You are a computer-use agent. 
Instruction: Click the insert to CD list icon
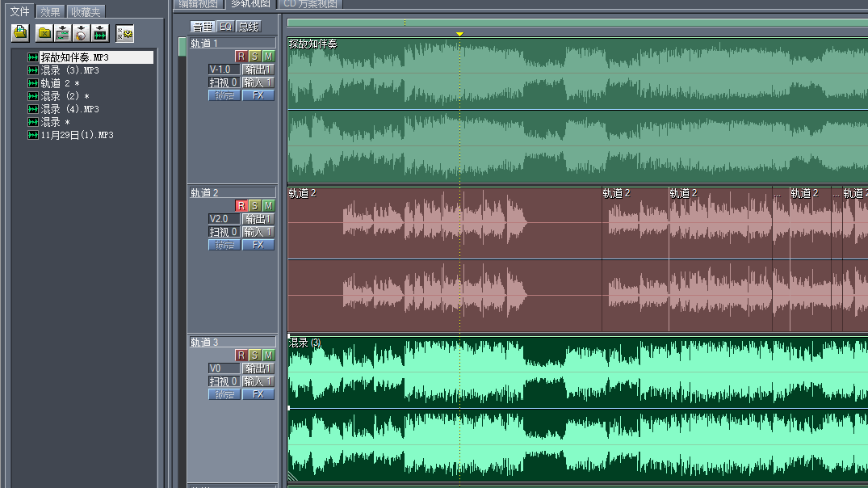point(80,33)
